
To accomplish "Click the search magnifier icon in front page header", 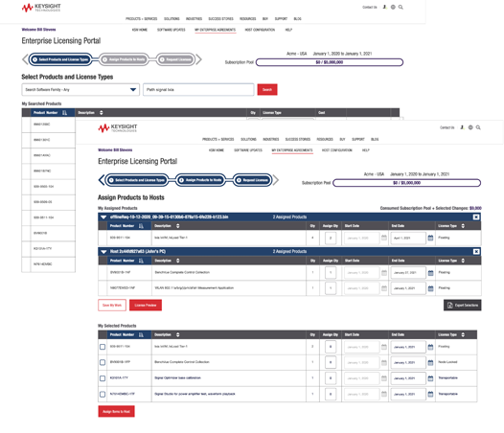I will 478,127.
